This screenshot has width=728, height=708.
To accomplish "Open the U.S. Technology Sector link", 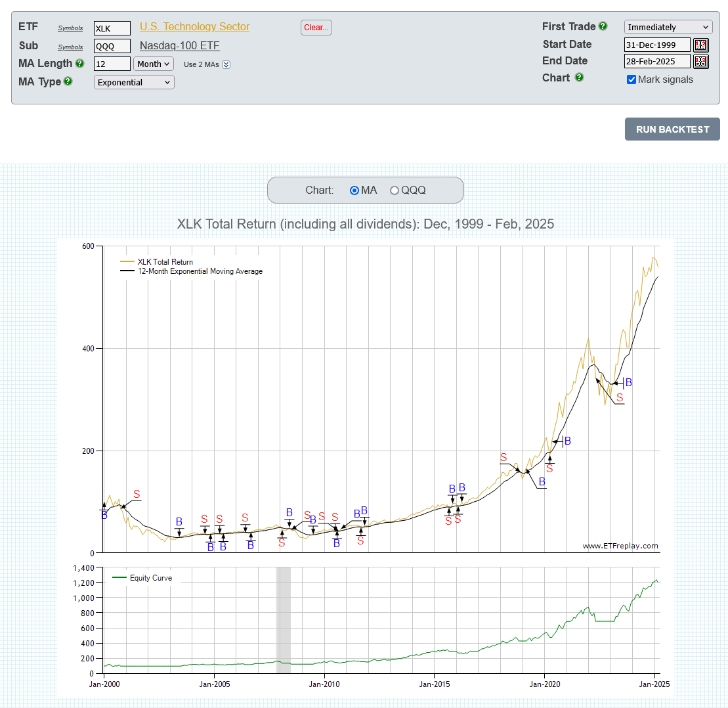I will [x=194, y=27].
